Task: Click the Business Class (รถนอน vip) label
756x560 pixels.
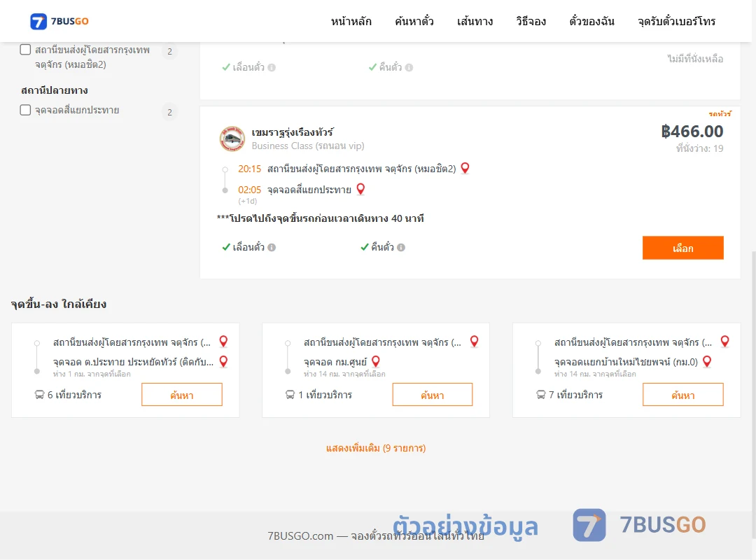Action: coord(308,146)
